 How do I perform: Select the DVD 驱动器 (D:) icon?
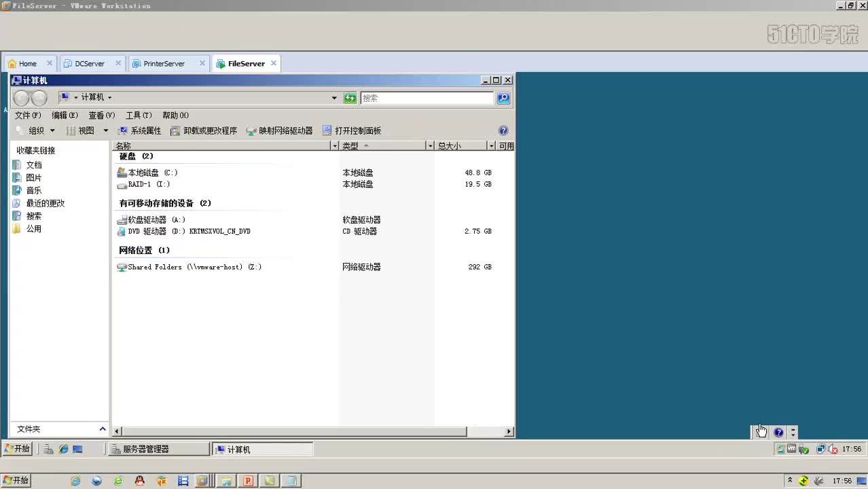click(122, 232)
